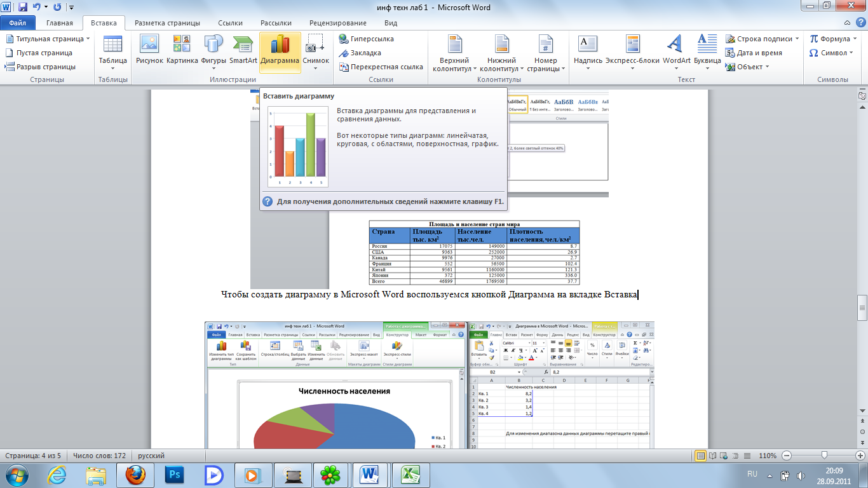Insert Строка подписи signature line
Viewport: 868px width, 488px height.
click(763, 39)
